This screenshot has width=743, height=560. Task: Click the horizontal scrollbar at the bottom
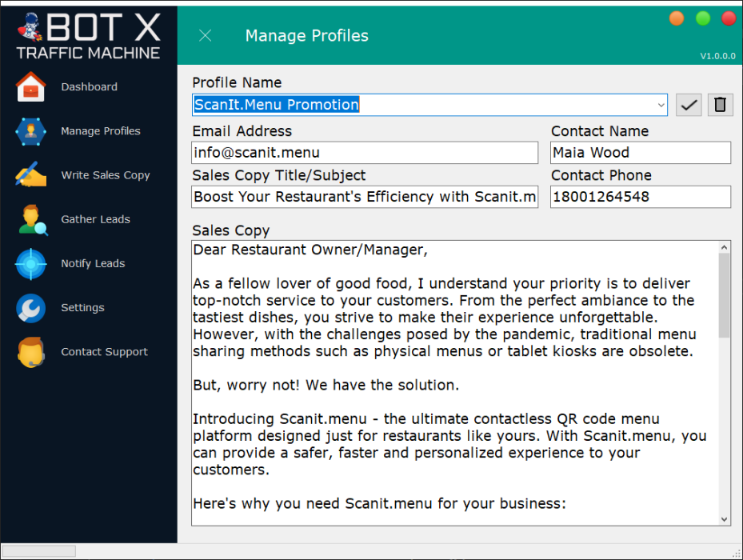point(38,550)
